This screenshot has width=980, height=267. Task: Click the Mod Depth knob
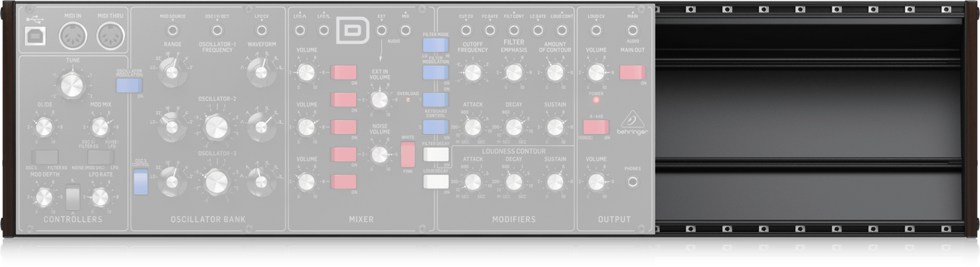[x=44, y=197]
